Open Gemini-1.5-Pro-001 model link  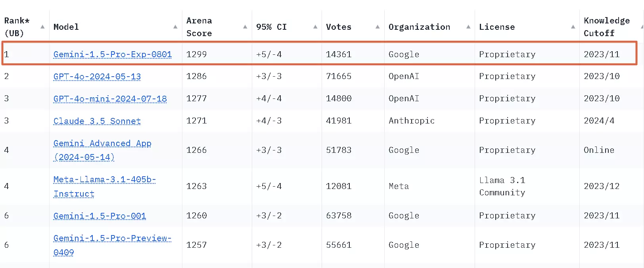coord(100,216)
